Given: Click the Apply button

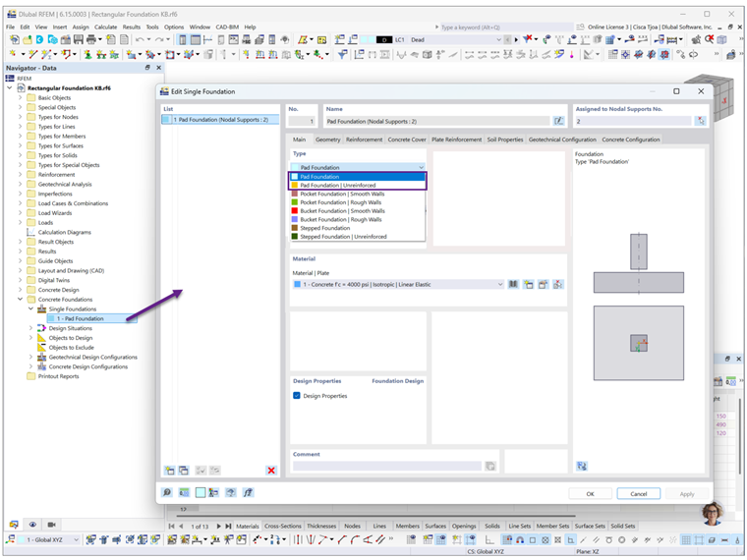Looking at the screenshot, I should [686, 494].
